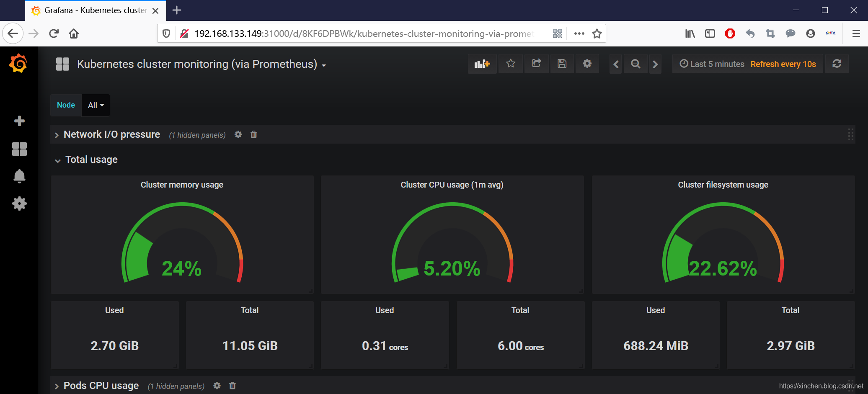Image resolution: width=868 pixels, height=394 pixels.
Task: Open the Node variable All dropdown
Action: pos(96,105)
